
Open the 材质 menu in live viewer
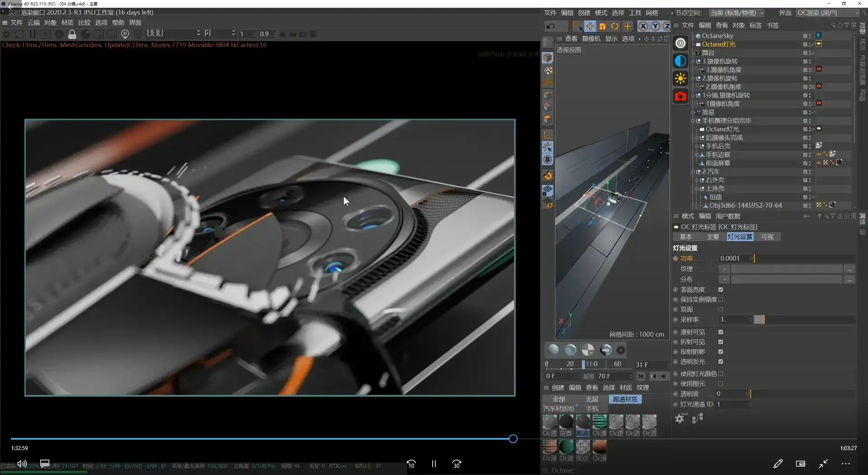(x=67, y=23)
